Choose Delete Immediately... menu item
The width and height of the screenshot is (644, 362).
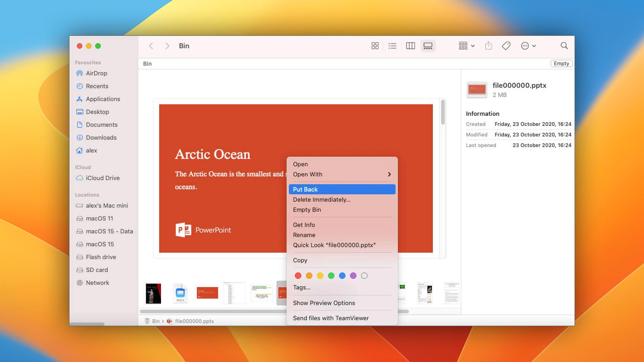click(342, 200)
